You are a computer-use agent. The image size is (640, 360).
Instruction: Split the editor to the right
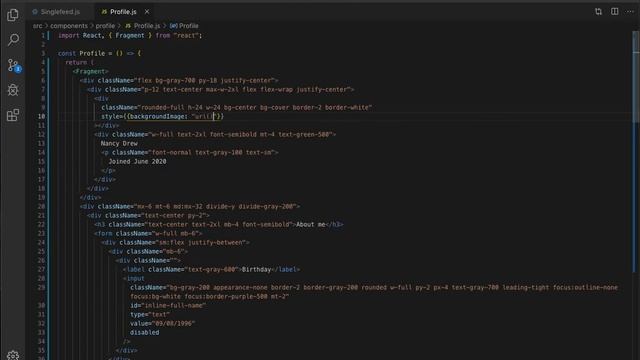pyautogui.click(x=614, y=11)
